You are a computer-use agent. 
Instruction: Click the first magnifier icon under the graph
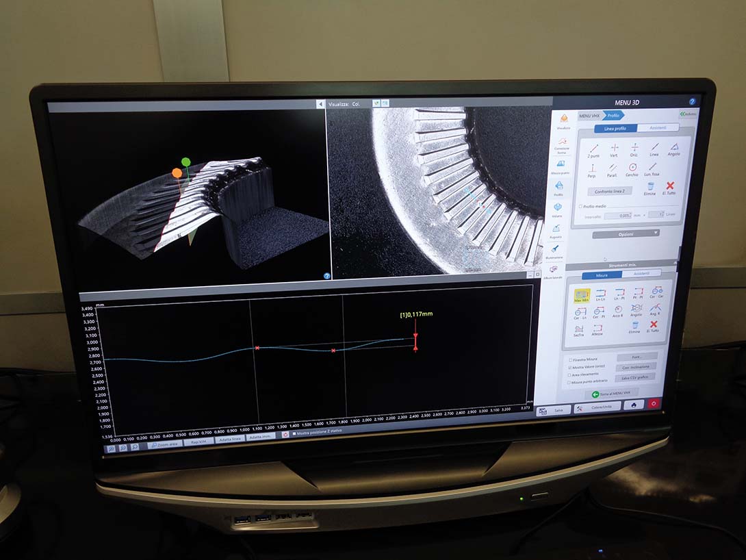point(110,448)
